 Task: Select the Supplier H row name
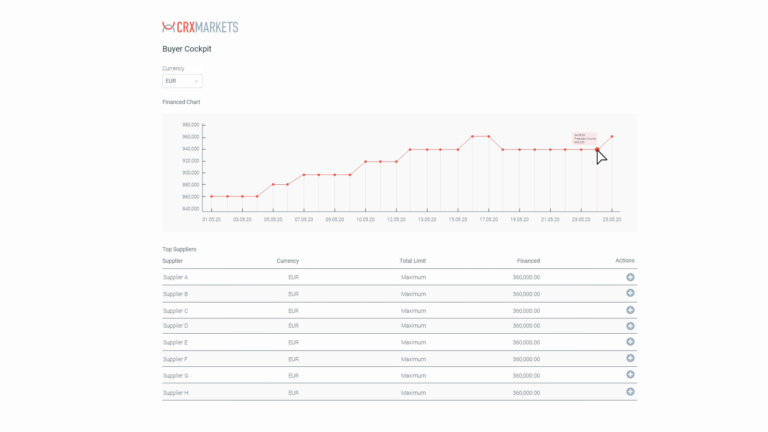tap(175, 393)
